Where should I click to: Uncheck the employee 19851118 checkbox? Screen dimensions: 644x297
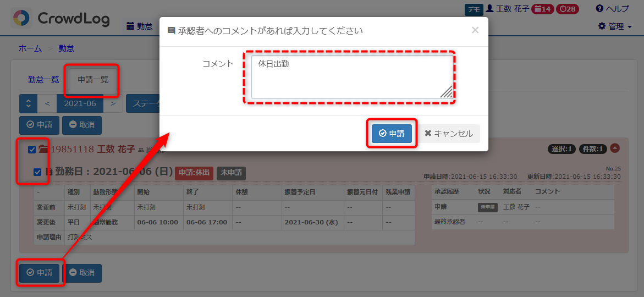tap(32, 150)
